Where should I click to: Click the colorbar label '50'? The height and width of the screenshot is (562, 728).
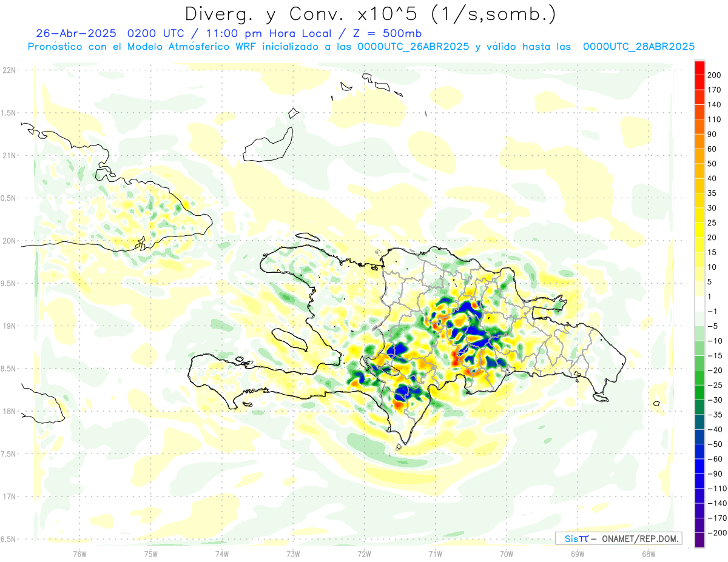pos(713,164)
